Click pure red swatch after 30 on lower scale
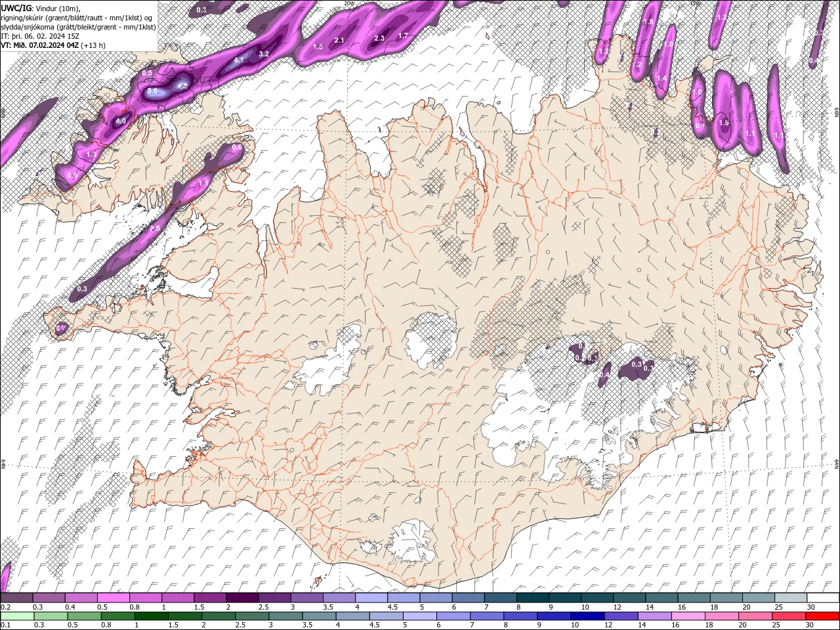The image size is (840, 630). point(822,616)
